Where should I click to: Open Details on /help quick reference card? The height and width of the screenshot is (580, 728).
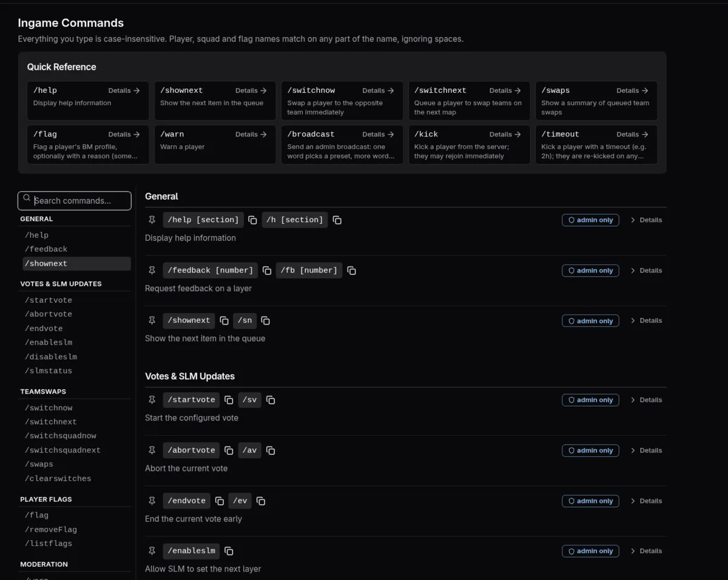[x=124, y=90]
